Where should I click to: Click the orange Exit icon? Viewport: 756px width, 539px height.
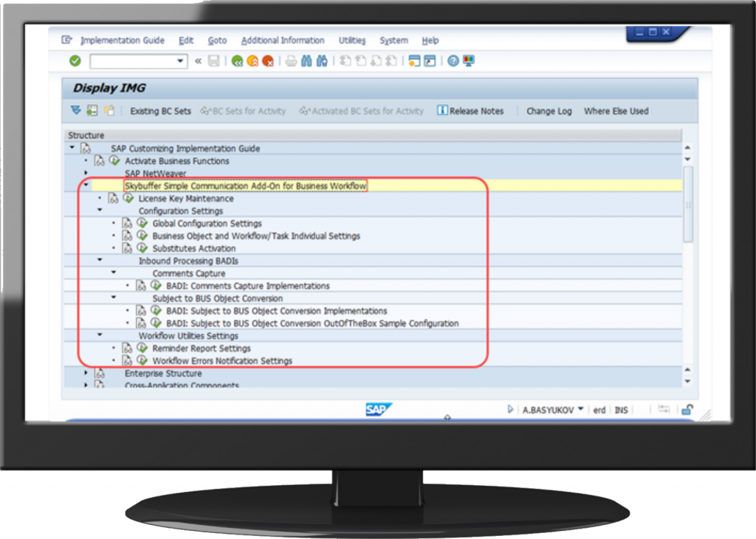tap(252, 61)
